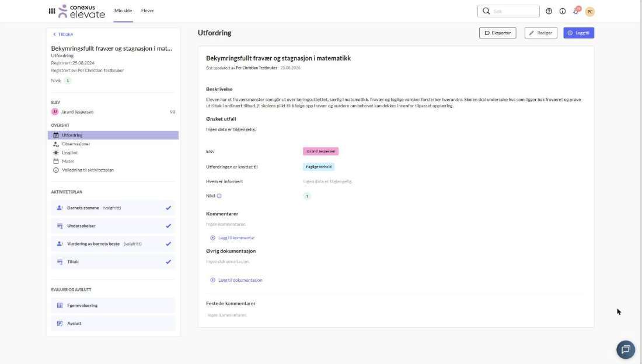Viewport: 642px width, 364px height.
Task: Click the Barnets stemme checkmark
Action: (168, 208)
